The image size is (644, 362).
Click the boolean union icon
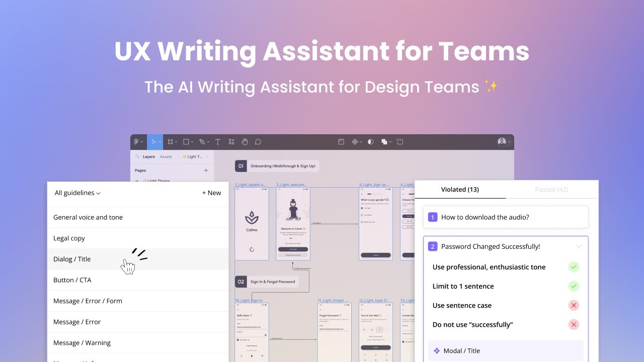tap(384, 142)
